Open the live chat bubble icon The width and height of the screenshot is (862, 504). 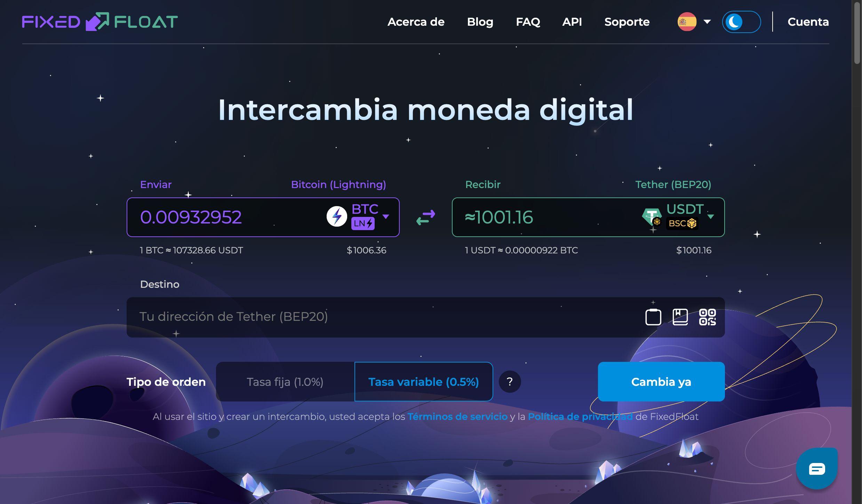(x=817, y=469)
